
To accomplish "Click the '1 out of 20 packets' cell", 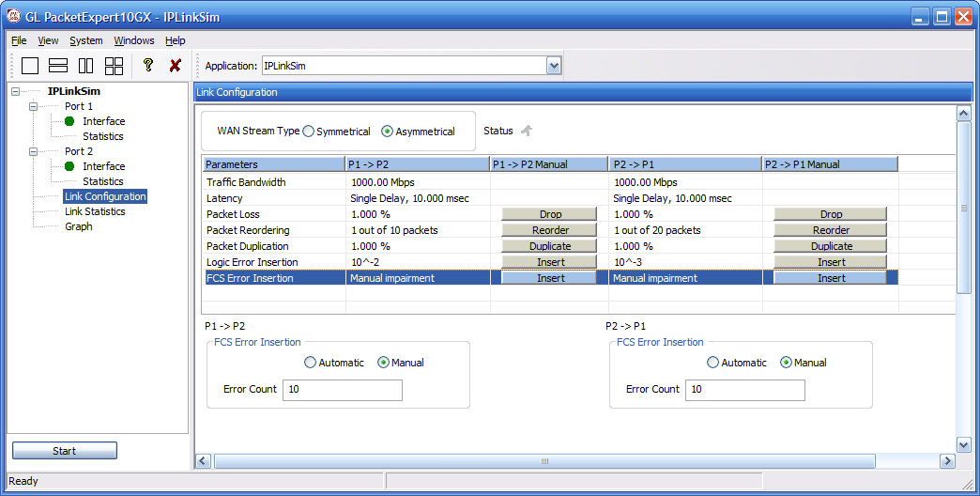I will tap(657, 230).
